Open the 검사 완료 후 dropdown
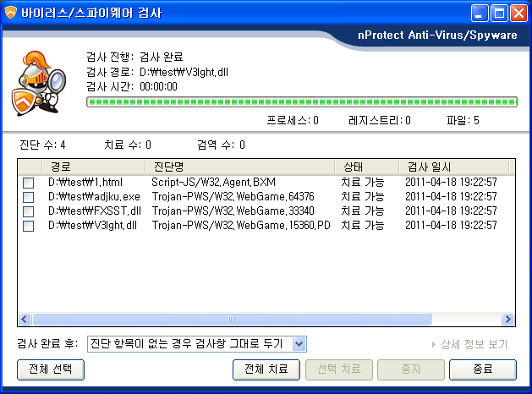Viewport: 532px width, 394px height. click(299, 343)
